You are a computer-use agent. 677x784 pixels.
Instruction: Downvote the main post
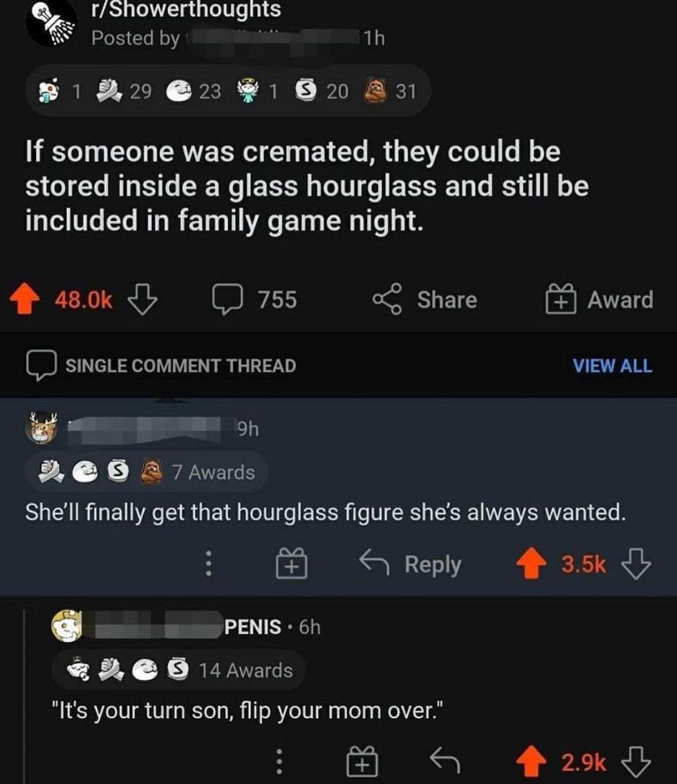pyautogui.click(x=142, y=300)
